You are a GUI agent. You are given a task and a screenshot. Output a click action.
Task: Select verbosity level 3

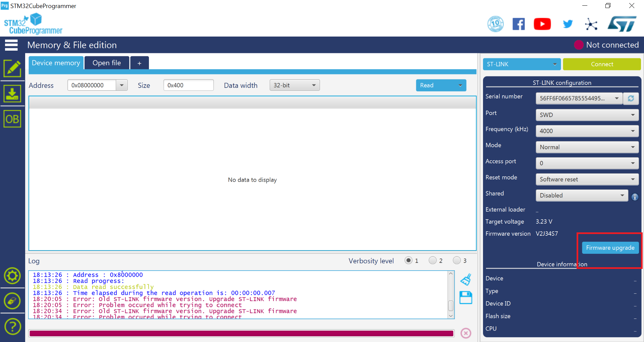pos(457,261)
